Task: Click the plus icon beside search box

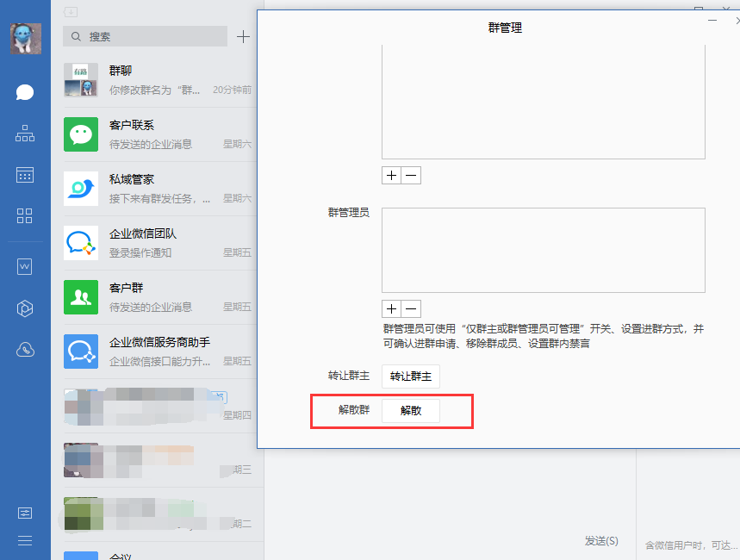Action: [243, 37]
